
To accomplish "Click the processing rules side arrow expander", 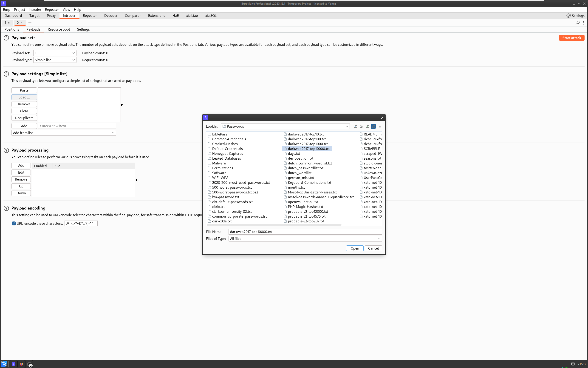I will tap(137, 180).
